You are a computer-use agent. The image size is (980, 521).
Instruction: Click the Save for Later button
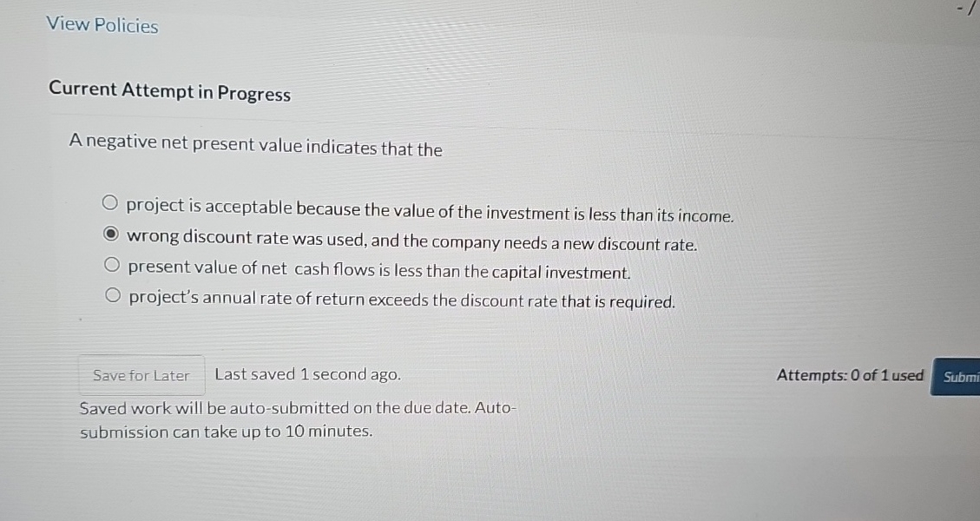click(141, 375)
